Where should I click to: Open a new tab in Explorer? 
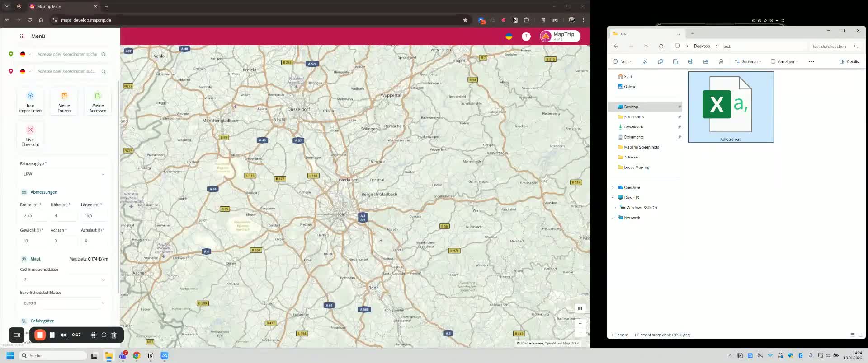(692, 34)
